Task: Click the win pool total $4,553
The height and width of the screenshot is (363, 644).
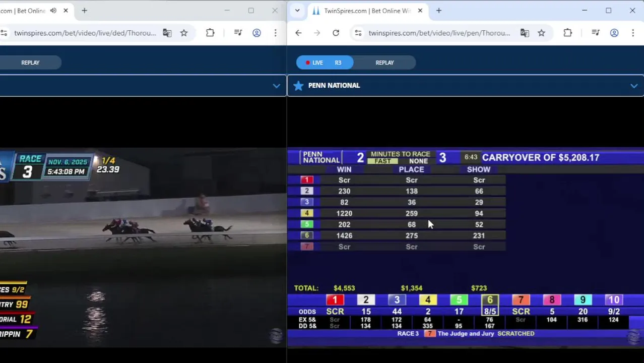Action: [344, 288]
